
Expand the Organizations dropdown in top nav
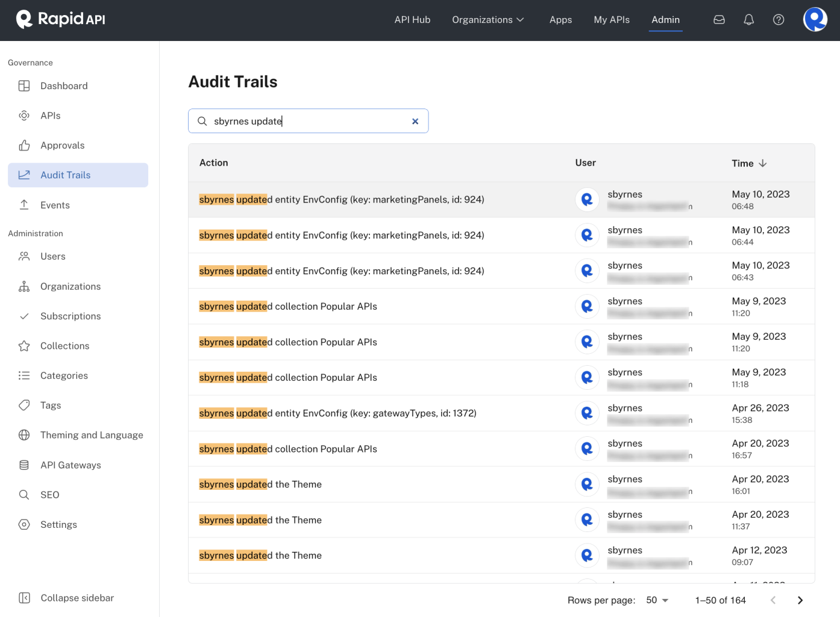[488, 20]
